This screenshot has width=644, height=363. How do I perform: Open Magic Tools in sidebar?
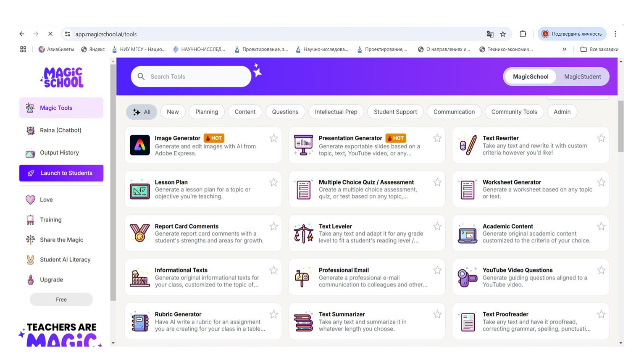(x=61, y=108)
